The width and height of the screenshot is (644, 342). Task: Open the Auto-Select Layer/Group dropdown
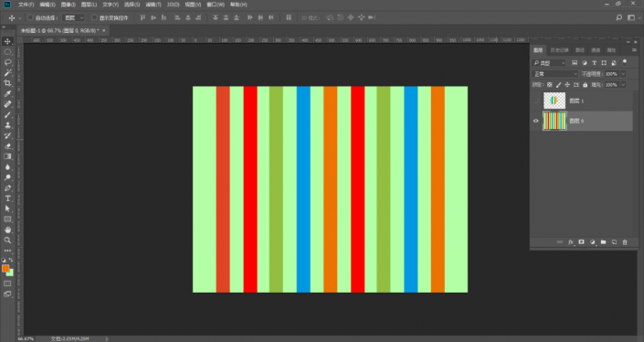[73, 17]
